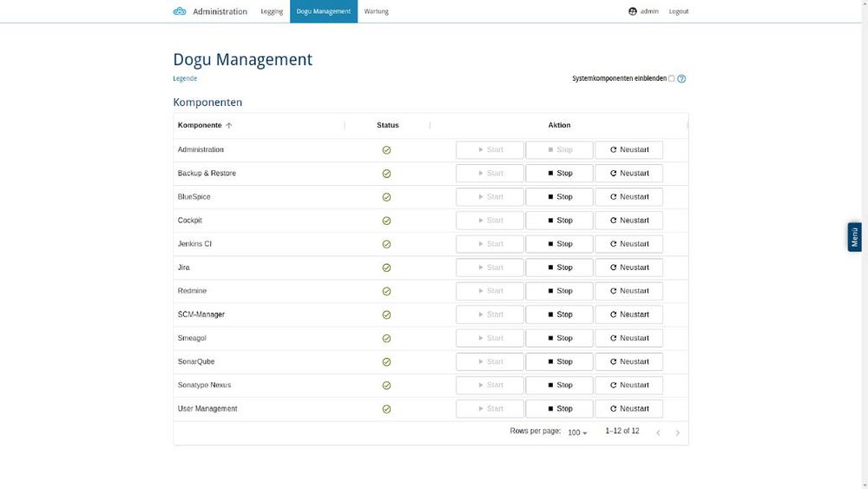This screenshot has height=489, width=868.
Task: Restart the SCM-Manager component
Action: pyautogui.click(x=628, y=314)
